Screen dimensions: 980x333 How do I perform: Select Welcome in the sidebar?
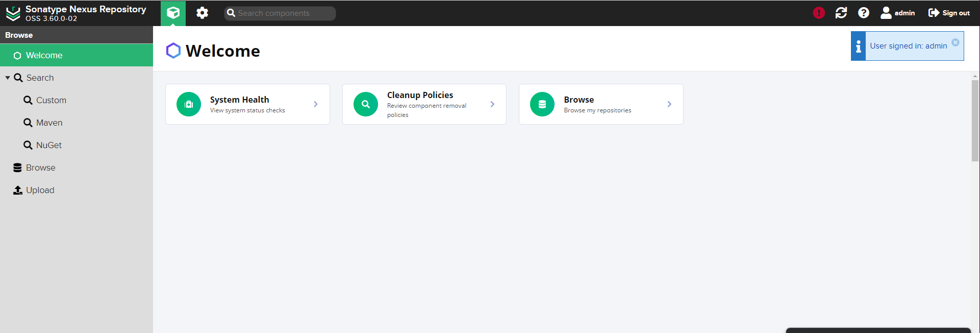point(44,55)
